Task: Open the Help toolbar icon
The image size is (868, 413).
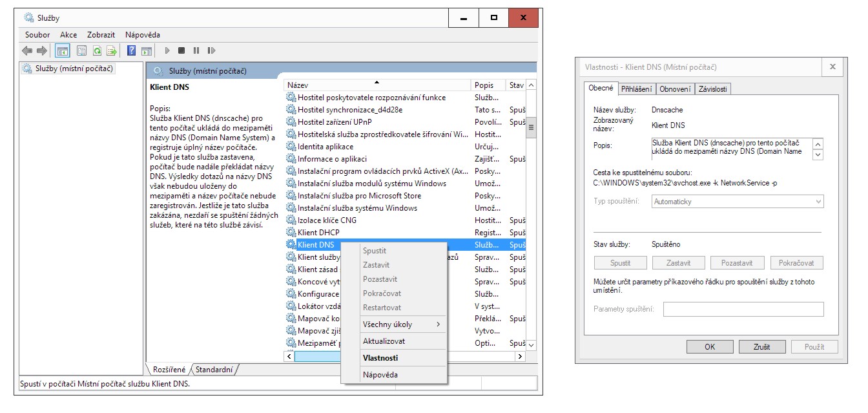Action: [x=131, y=50]
